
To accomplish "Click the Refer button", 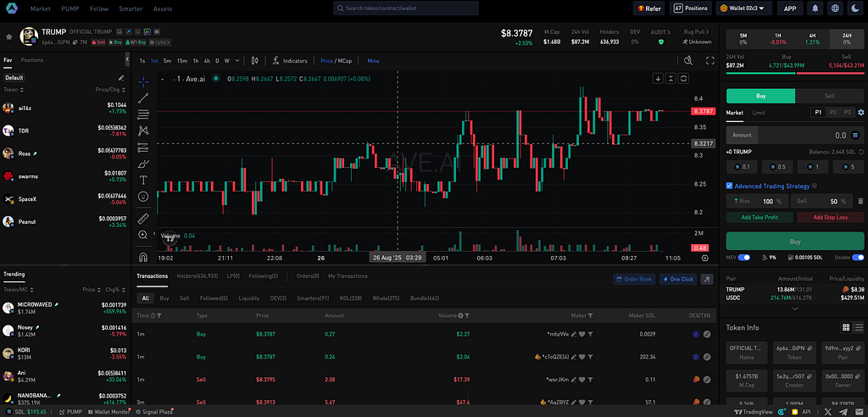I will [x=648, y=8].
